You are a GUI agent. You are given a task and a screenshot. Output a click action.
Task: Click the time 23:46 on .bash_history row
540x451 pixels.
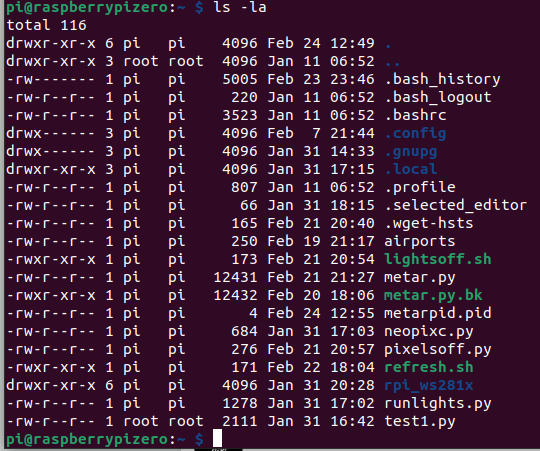tap(352, 80)
